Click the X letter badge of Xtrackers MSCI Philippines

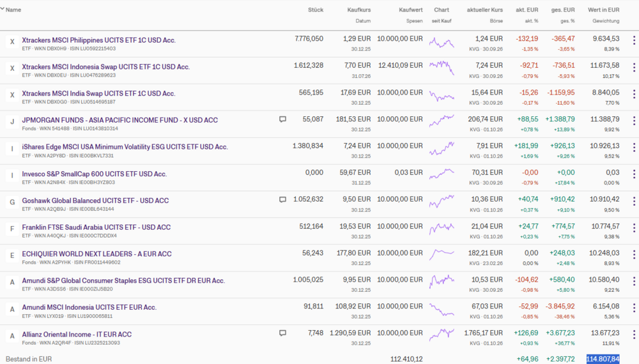pyautogui.click(x=12, y=42)
